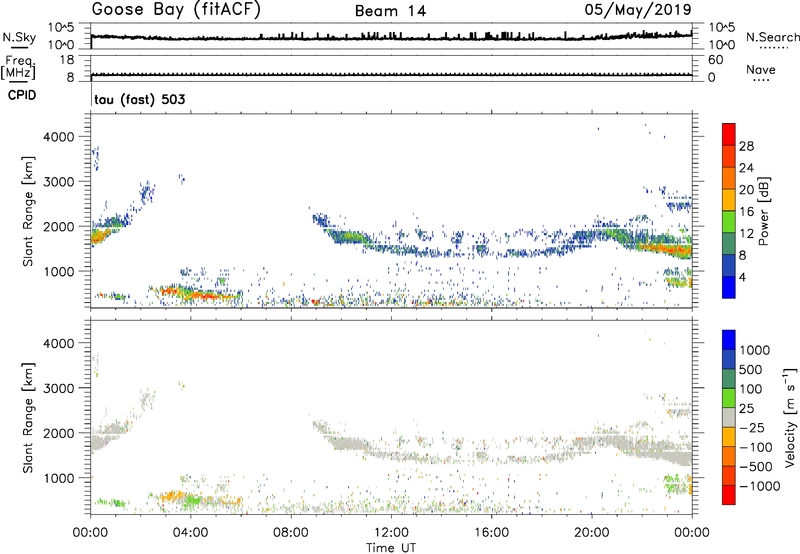The height and width of the screenshot is (554, 800).
Task: Click the 'CPID' row label
Action: (x=22, y=95)
